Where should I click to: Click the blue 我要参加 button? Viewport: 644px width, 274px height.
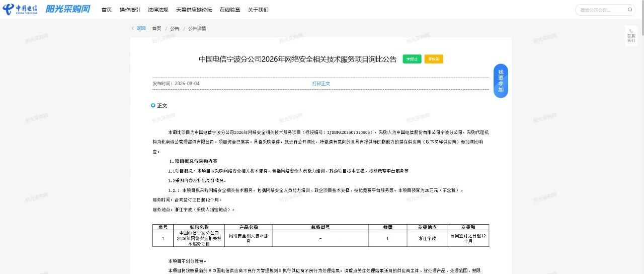[501, 81]
